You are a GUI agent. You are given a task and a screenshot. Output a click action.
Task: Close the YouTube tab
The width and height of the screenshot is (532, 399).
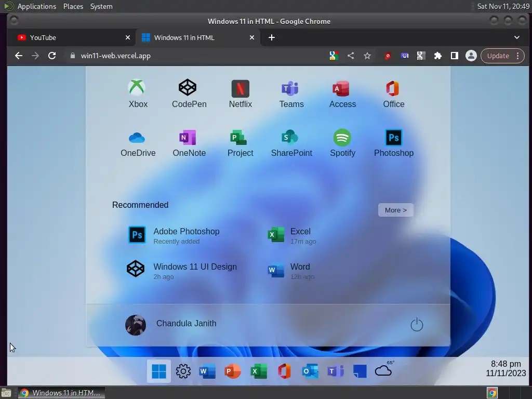pyautogui.click(x=128, y=37)
